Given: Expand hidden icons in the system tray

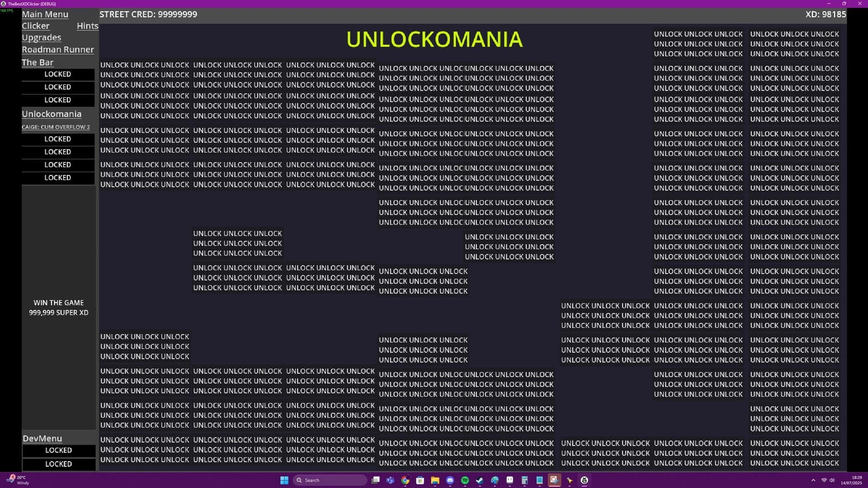Looking at the screenshot, I should pos(814,480).
